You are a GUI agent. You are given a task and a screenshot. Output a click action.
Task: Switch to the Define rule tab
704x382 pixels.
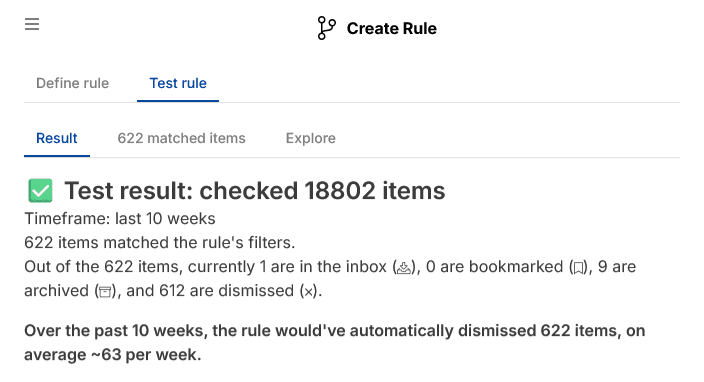72,83
